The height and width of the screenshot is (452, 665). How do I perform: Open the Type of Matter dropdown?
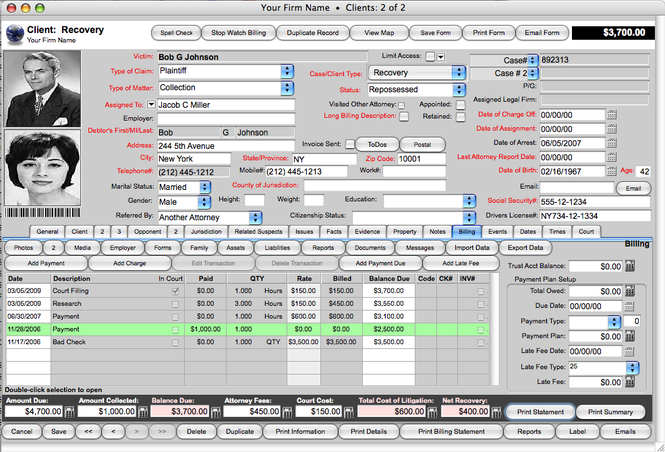pyautogui.click(x=287, y=88)
